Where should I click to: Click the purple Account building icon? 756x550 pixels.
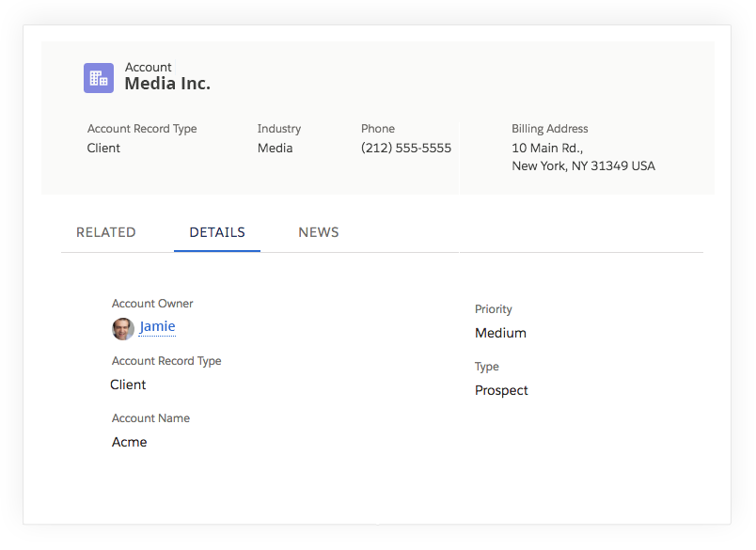(x=98, y=78)
